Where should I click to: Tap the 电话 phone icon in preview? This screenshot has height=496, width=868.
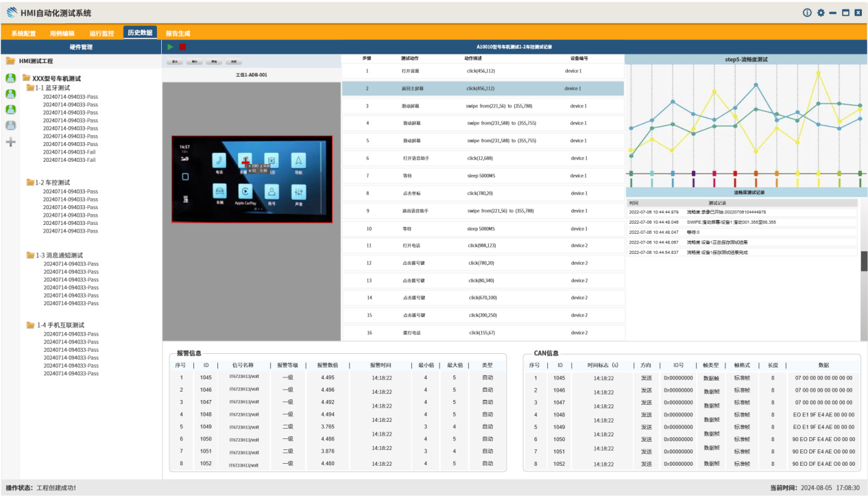click(219, 162)
